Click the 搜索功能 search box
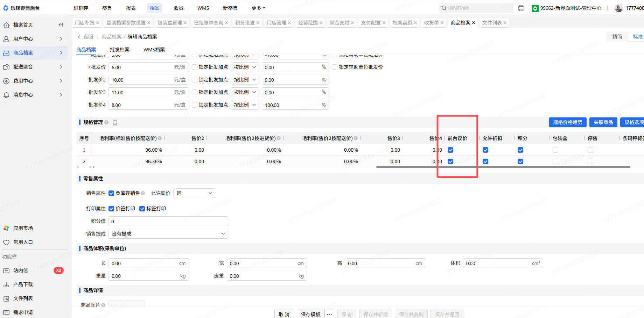The height and width of the screenshot is (318, 644). click(x=476, y=8)
